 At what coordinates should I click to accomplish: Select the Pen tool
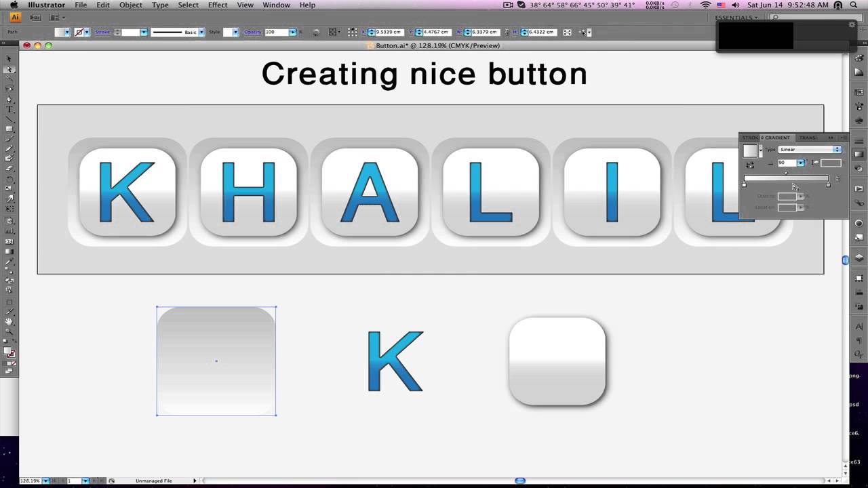pyautogui.click(x=9, y=99)
